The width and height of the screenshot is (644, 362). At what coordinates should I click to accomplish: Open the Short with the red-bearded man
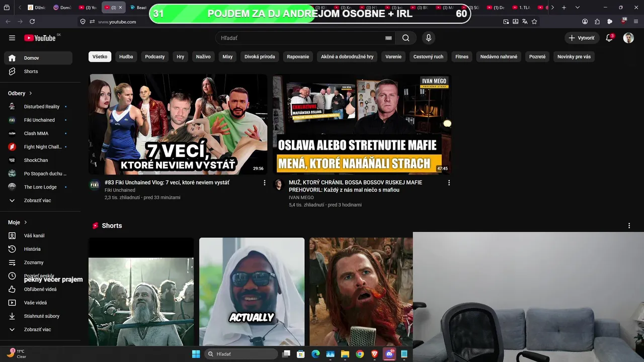click(361, 292)
